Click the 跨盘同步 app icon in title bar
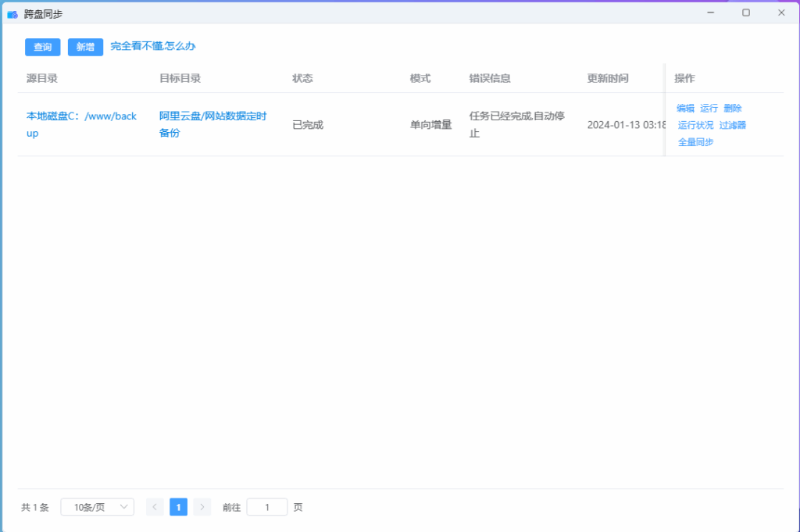This screenshot has width=800, height=532. tap(11, 12)
